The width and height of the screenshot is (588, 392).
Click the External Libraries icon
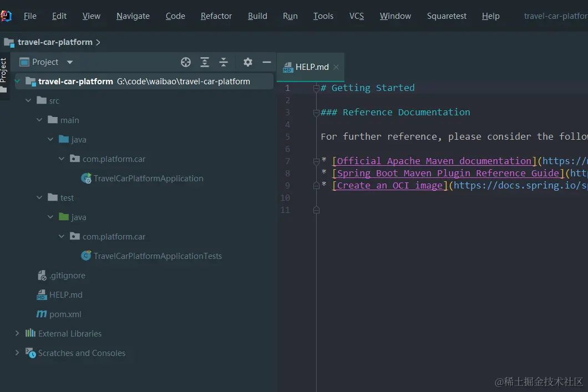31,333
